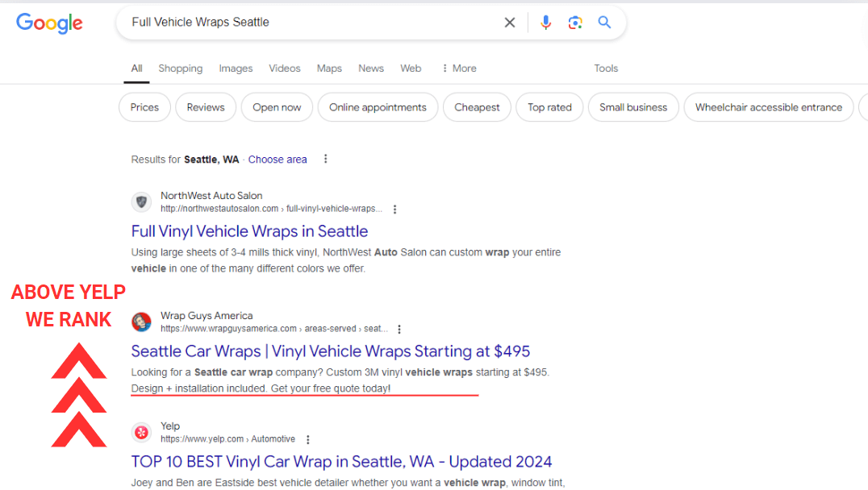This screenshot has height=490, width=868.
Task: Toggle the Top rated filter chip
Action: (x=549, y=107)
